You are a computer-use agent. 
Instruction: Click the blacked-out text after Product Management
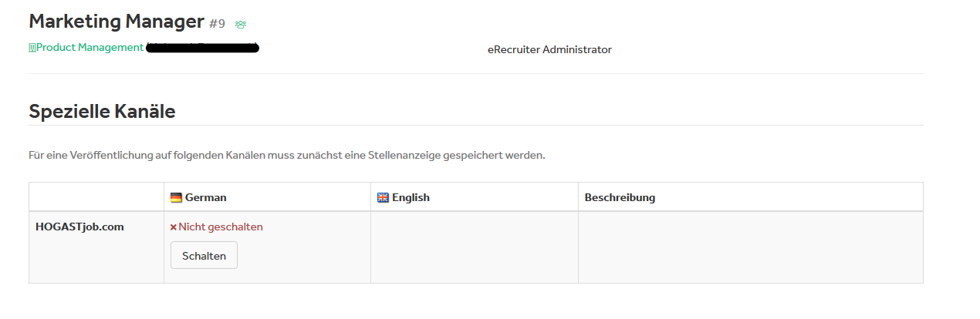click(202, 48)
